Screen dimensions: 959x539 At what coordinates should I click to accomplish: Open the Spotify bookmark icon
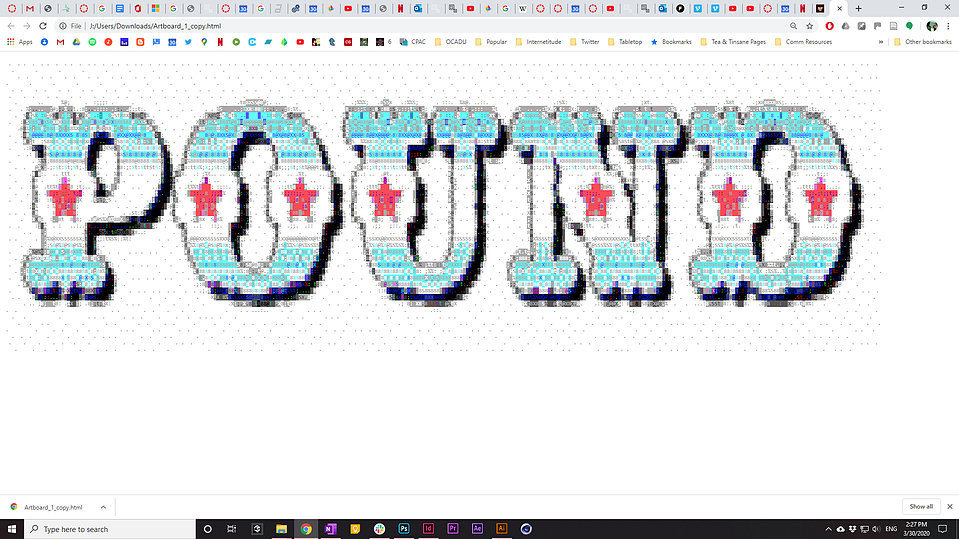(x=92, y=42)
